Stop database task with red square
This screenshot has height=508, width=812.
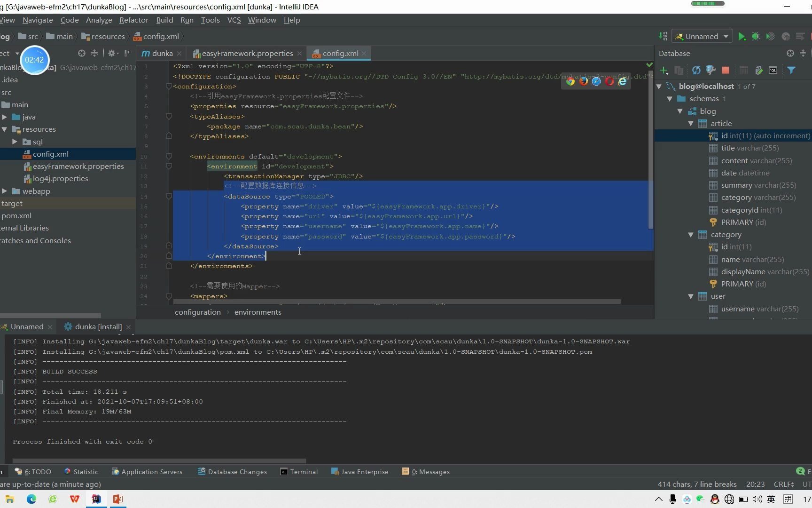point(726,71)
